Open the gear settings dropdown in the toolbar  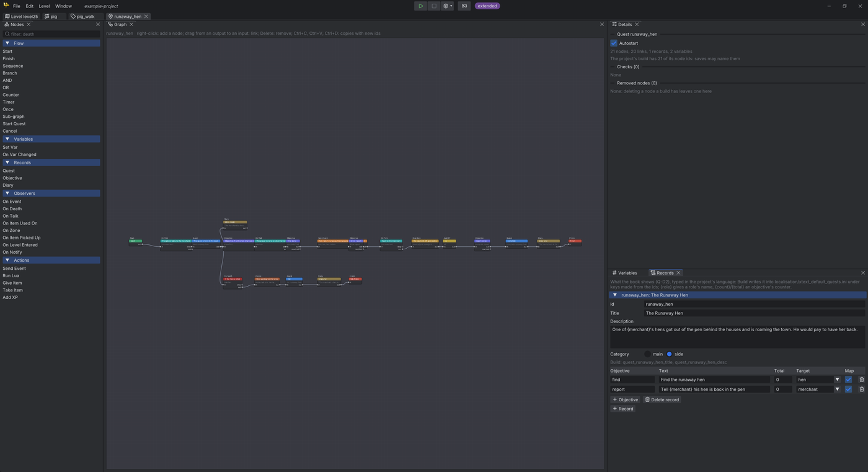point(447,6)
